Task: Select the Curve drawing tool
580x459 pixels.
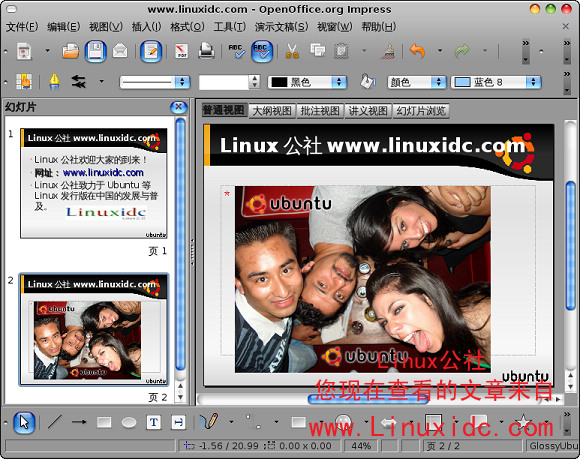Action: [x=209, y=421]
